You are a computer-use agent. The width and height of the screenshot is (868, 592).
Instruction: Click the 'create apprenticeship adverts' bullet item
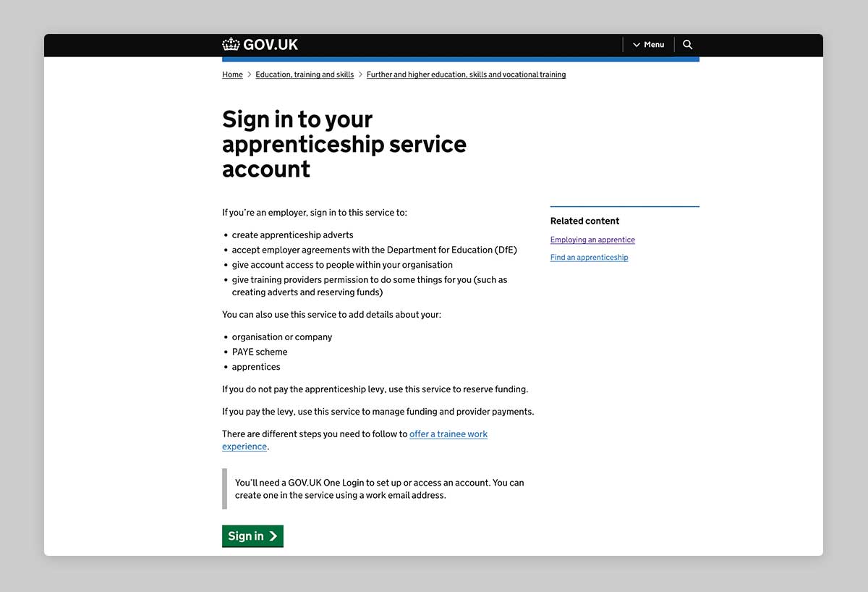[x=292, y=235]
